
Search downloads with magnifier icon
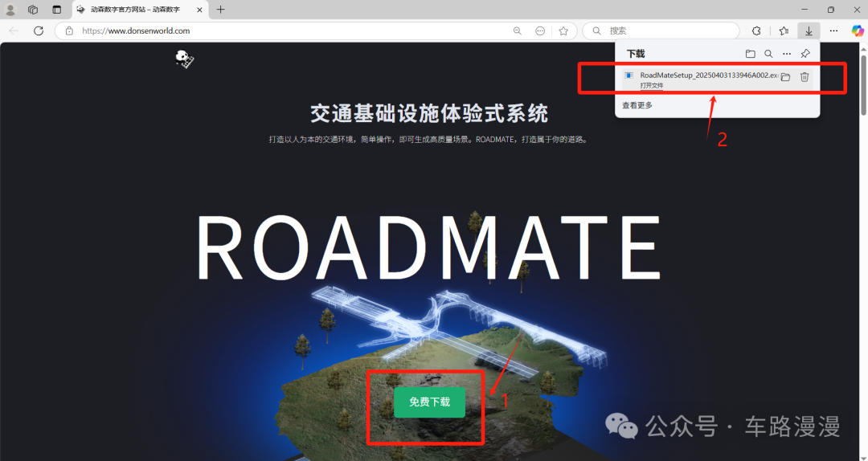(x=768, y=54)
